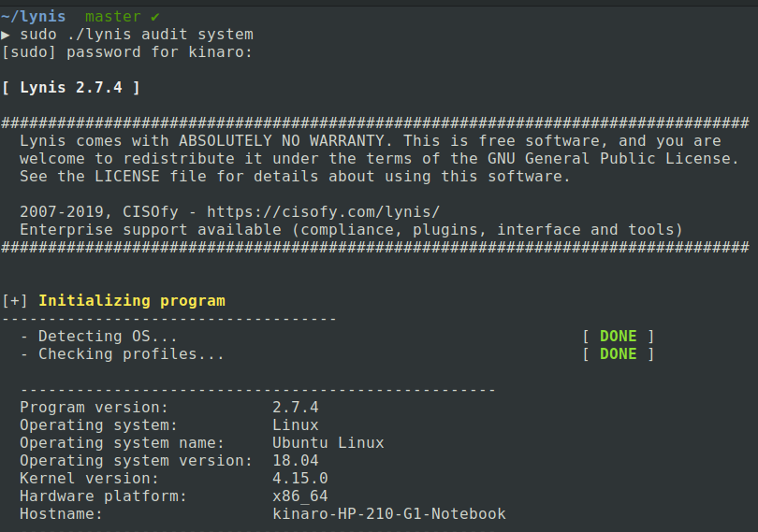758x532 pixels.
Task: Click the '[ Lynis 2.7.4 ]' banner title
Action: (x=71, y=88)
